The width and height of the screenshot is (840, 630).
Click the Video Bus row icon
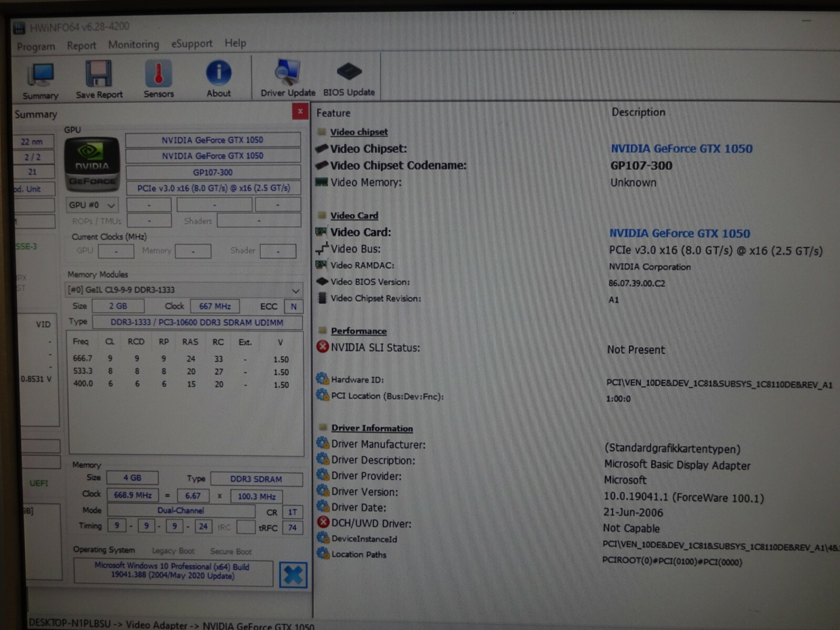pyautogui.click(x=322, y=248)
